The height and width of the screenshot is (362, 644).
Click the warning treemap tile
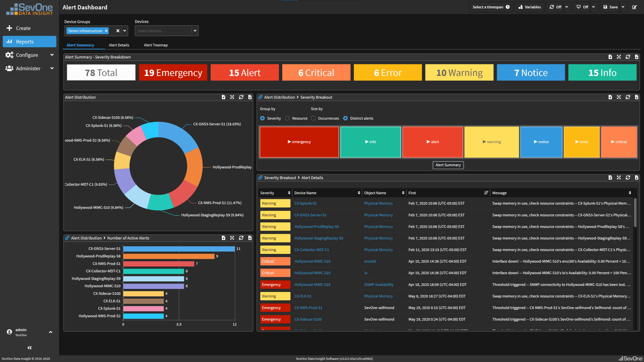pos(492,142)
